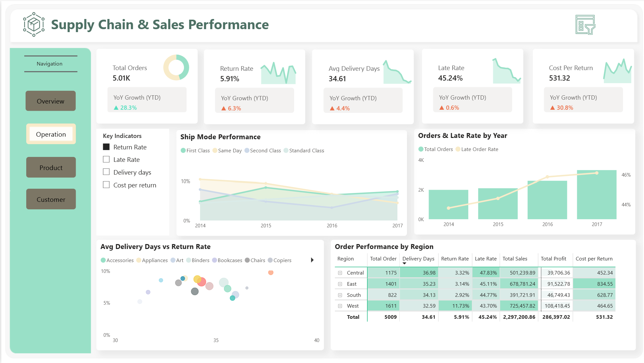This screenshot has height=363, width=644.
Task: Click the First Class legend color swatch
Action: click(183, 151)
